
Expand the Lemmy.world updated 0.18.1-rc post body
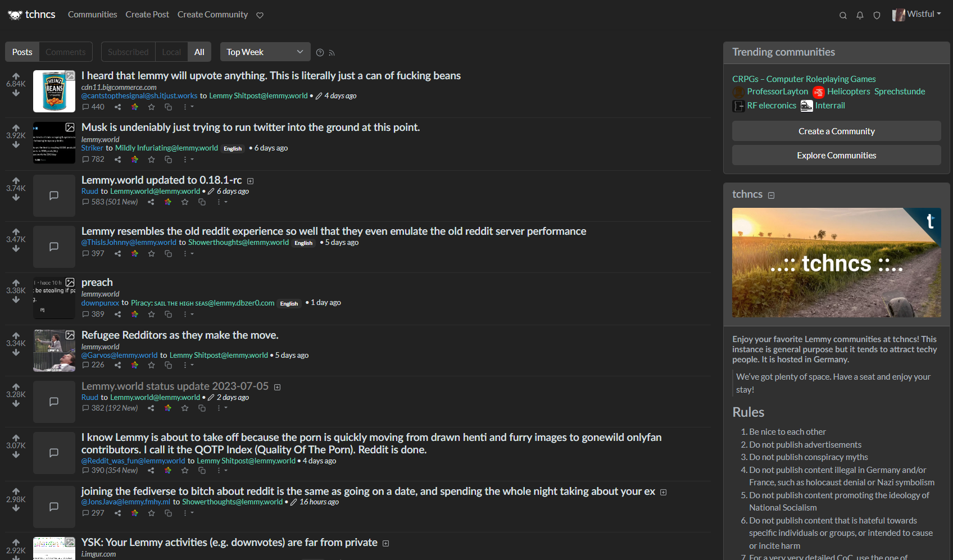[x=251, y=181]
